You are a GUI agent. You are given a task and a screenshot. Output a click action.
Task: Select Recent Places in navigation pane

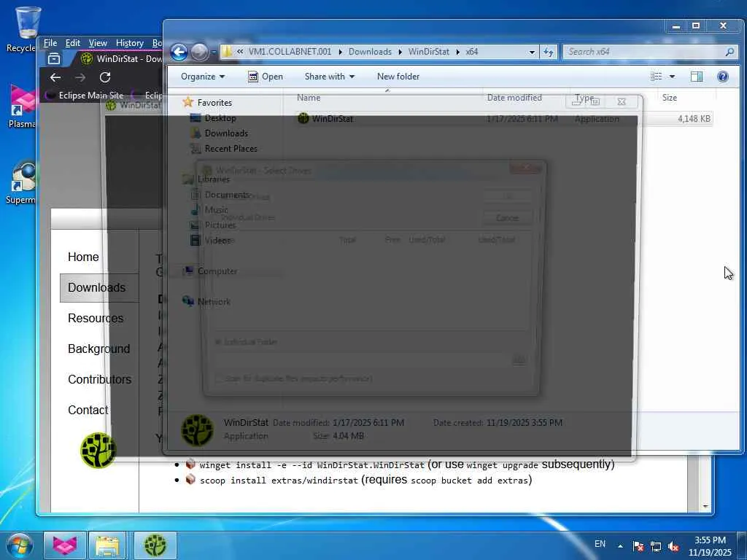pyautogui.click(x=224, y=149)
